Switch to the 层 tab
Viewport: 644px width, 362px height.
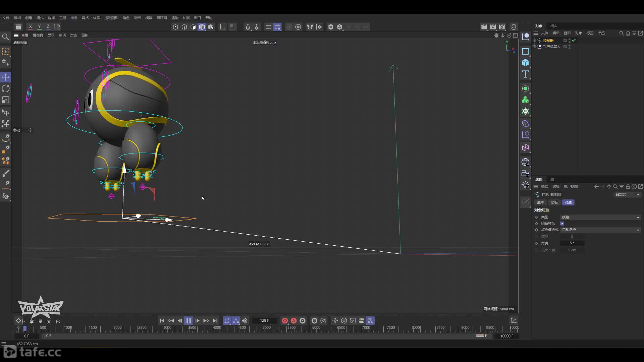552,179
